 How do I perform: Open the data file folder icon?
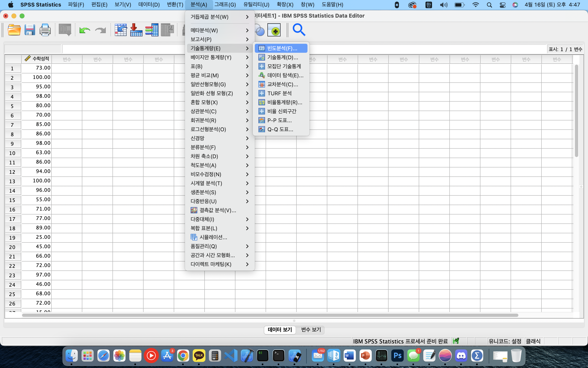[x=14, y=30]
